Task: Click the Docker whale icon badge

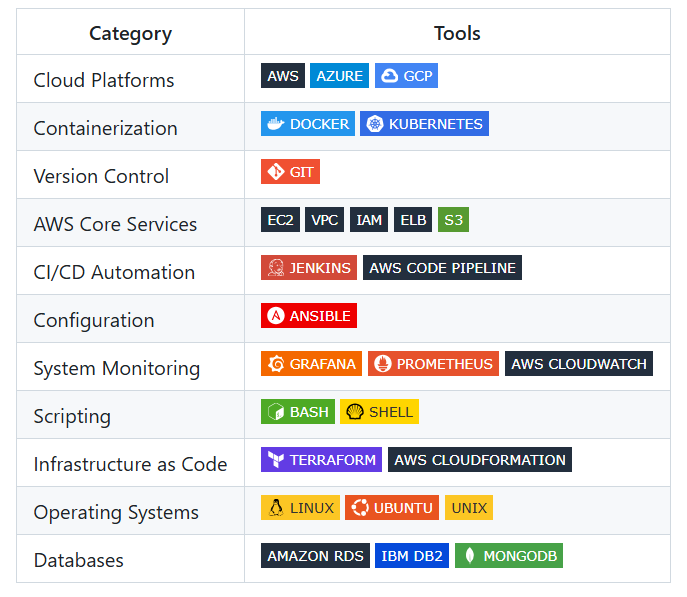Action: tap(308, 124)
